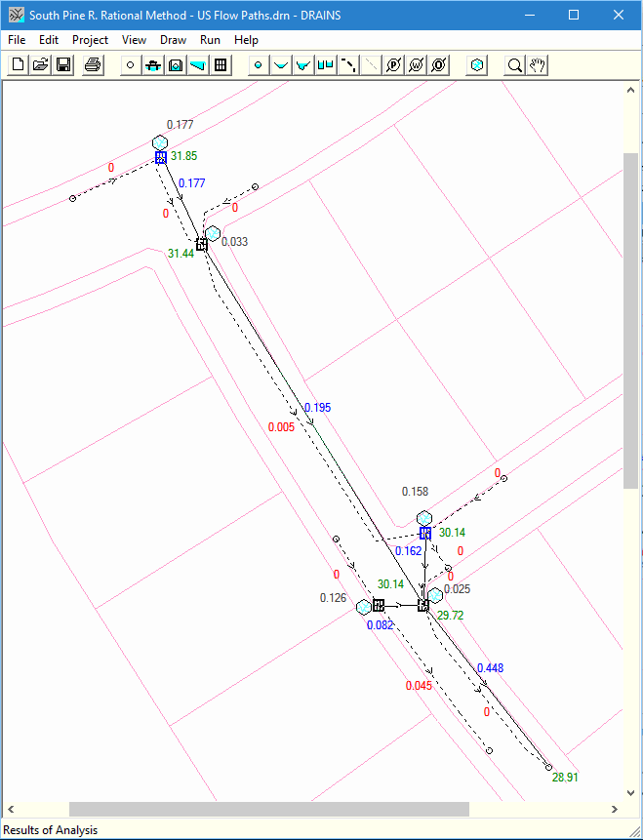
Task: Click vertical scrollbar up arrow
Action: (630, 90)
